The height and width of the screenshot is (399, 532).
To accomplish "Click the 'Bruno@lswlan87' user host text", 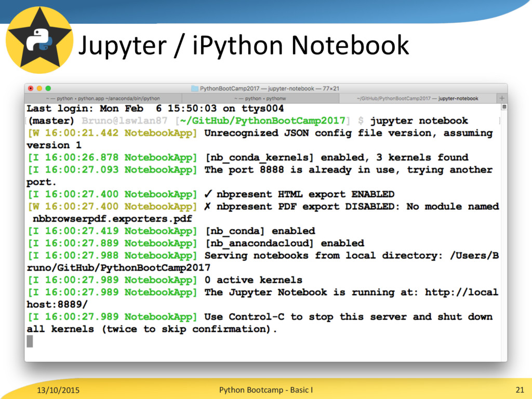I will 125,121.
